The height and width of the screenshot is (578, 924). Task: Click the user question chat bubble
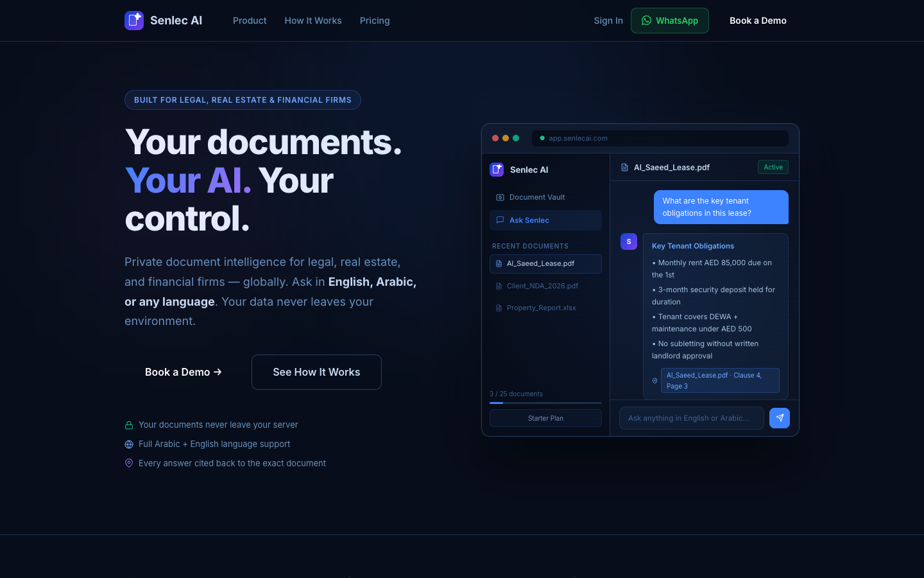721,207
